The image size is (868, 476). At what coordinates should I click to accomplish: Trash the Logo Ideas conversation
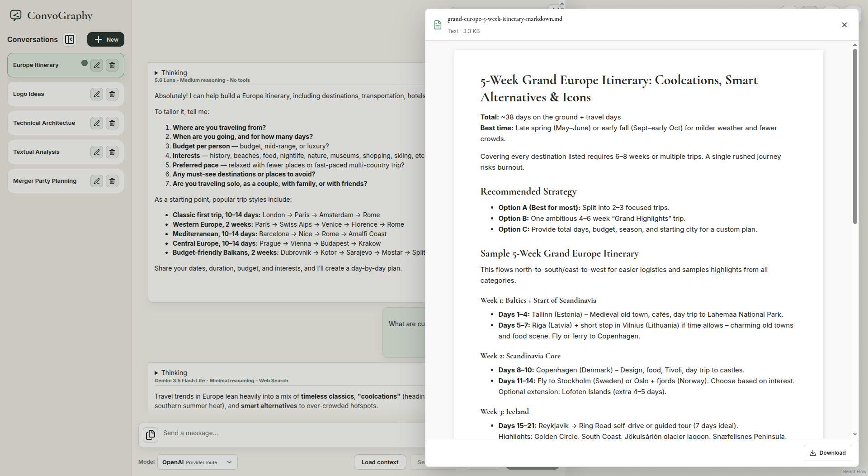pyautogui.click(x=112, y=94)
